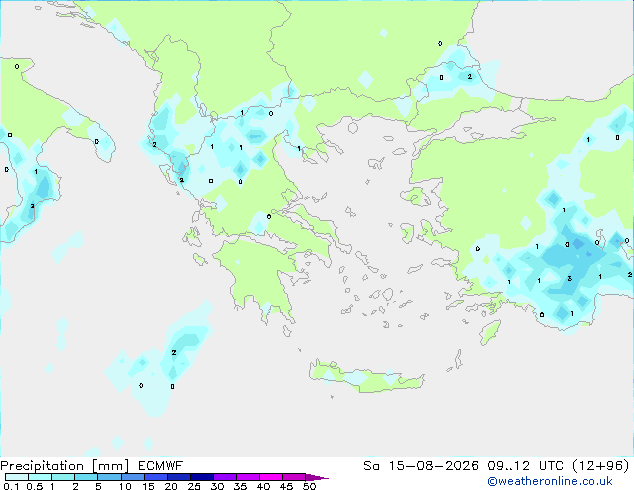Pick the 35–40 mm violet legend swatch
Viewport: 634px width, 490px height.
pos(248,477)
